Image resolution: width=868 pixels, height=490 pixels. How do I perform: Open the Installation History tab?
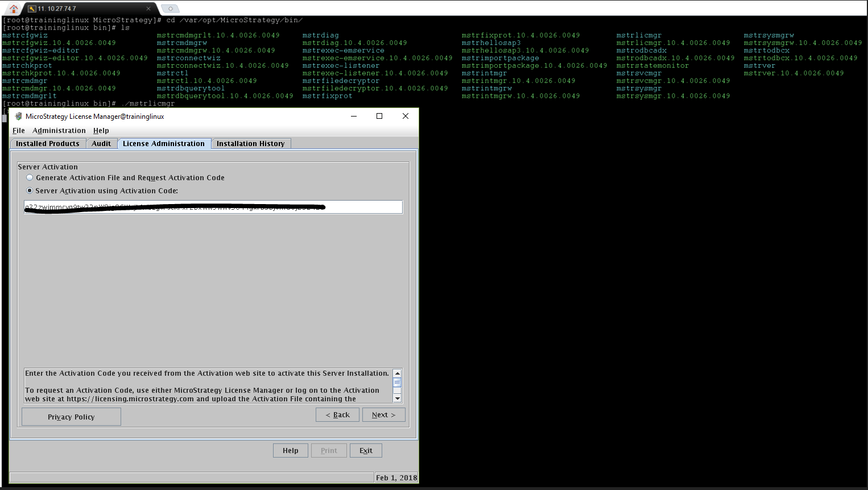pyautogui.click(x=250, y=144)
